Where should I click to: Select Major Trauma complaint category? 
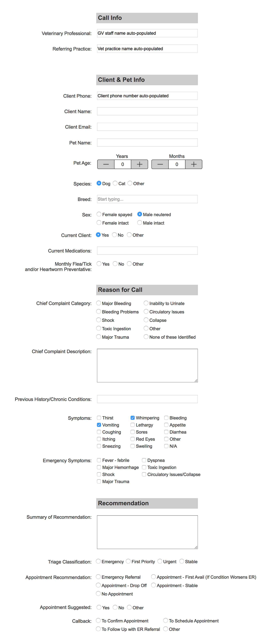[x=99, y=337]
